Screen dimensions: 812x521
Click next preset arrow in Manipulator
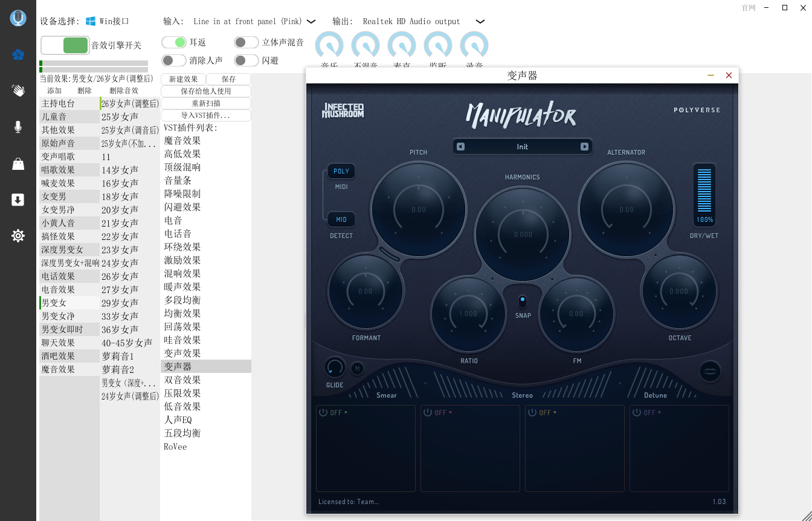584,147
